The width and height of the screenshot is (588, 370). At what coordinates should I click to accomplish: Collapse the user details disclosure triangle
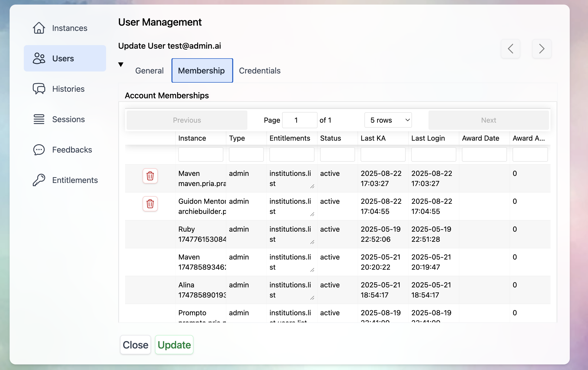[x=121, y=64]
